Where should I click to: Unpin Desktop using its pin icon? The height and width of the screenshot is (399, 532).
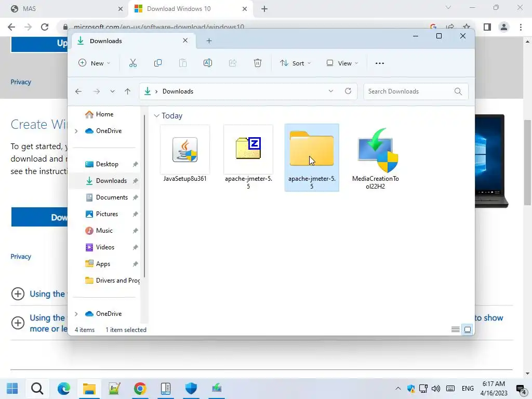136,164
